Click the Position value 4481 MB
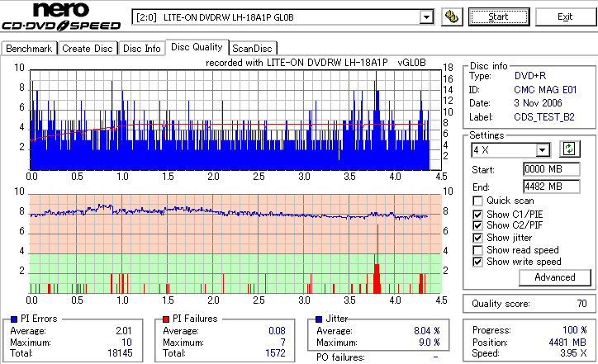598x364 pixels. [x=567, y=343]
